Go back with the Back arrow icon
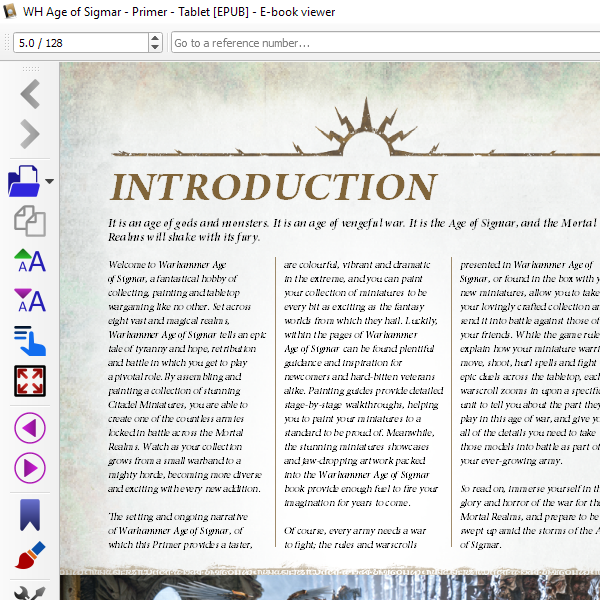Screen dimensions: 600x600 point(30,94)
